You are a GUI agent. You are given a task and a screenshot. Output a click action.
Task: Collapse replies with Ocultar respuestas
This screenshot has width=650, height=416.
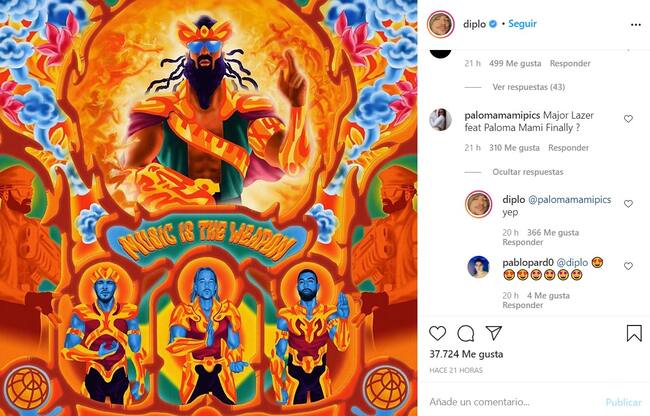tap(528, 172)
